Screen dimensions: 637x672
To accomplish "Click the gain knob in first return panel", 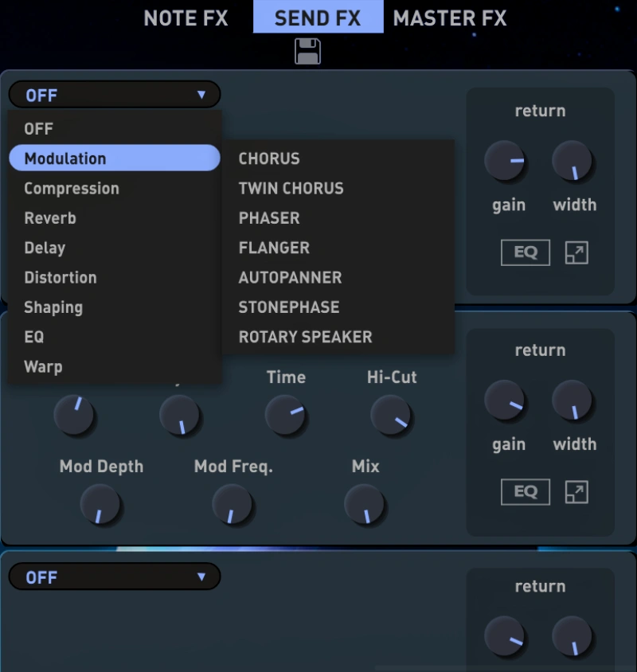I will click(x=506, y=162).
